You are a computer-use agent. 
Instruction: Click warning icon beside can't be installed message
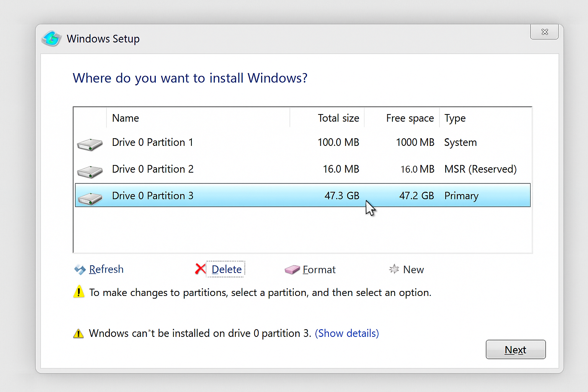pos(78,333)
